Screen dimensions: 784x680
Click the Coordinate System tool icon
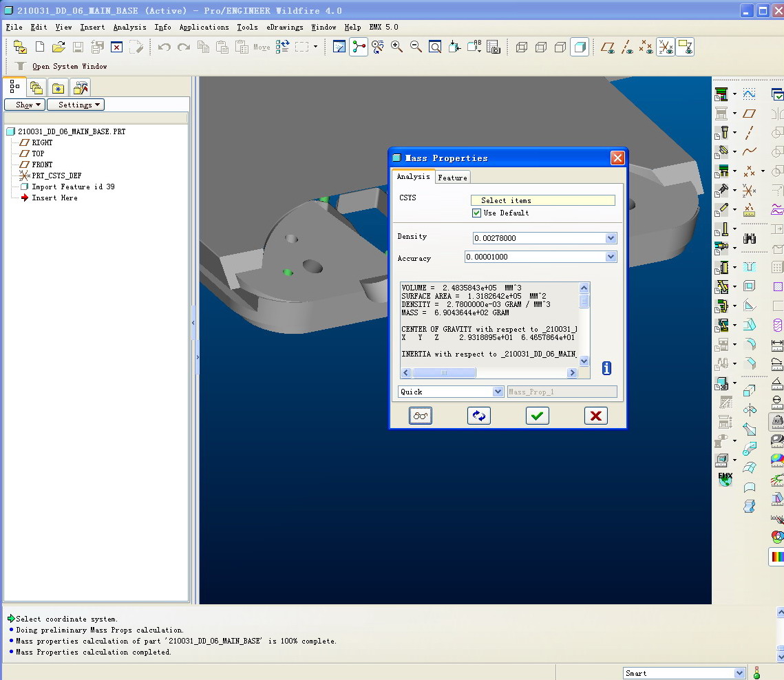(749, 190)
